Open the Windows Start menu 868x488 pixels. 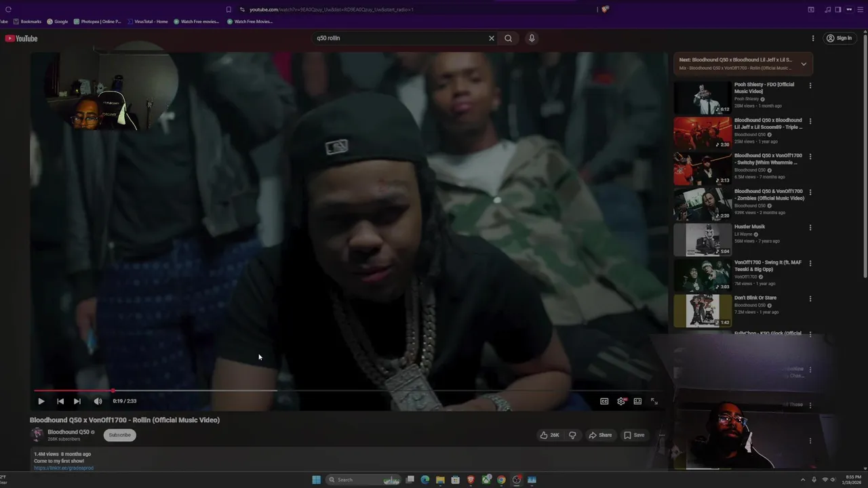click(316, 480)
